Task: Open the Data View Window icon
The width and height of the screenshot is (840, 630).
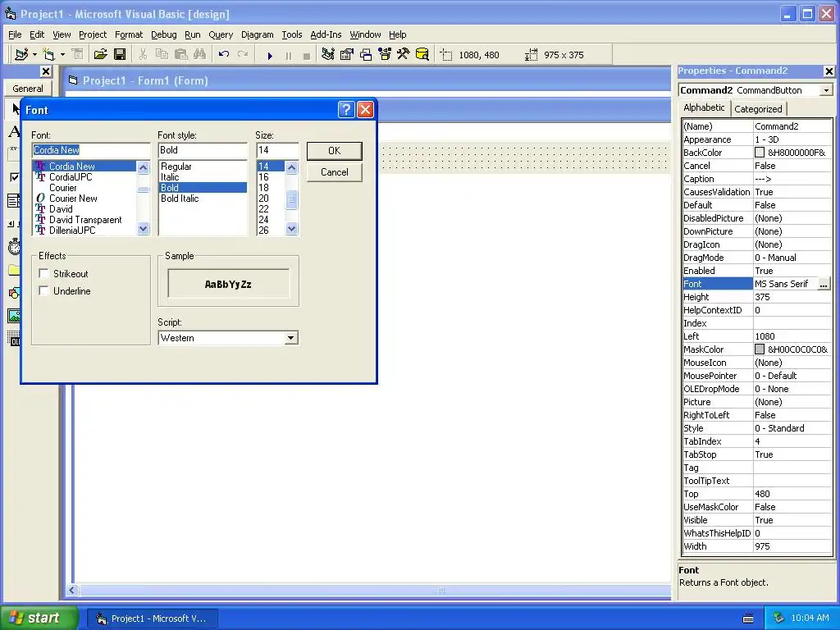Action: pyautogui.click(x=422, y=54)
